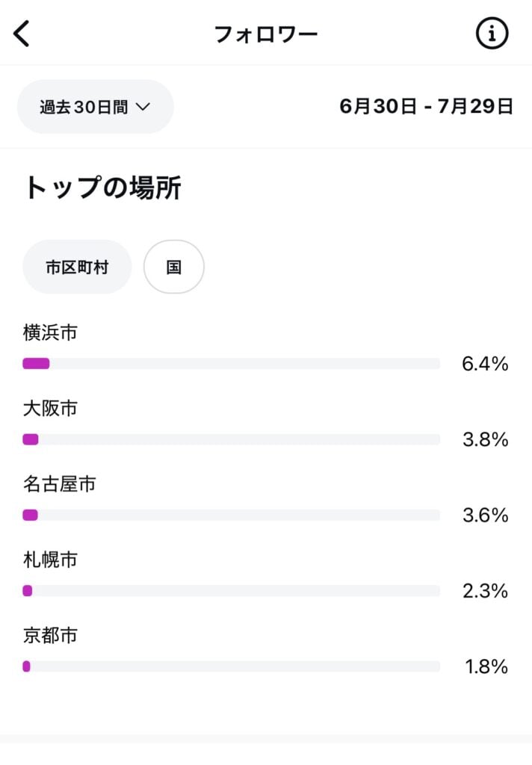Screen dimensions: 532x765
Task: Open the info icon for follower details
Action: (492, 34)
